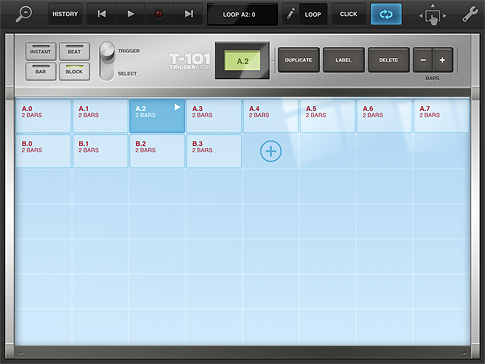
Task: Open the wrench settings icon
Action: point(470,14)
